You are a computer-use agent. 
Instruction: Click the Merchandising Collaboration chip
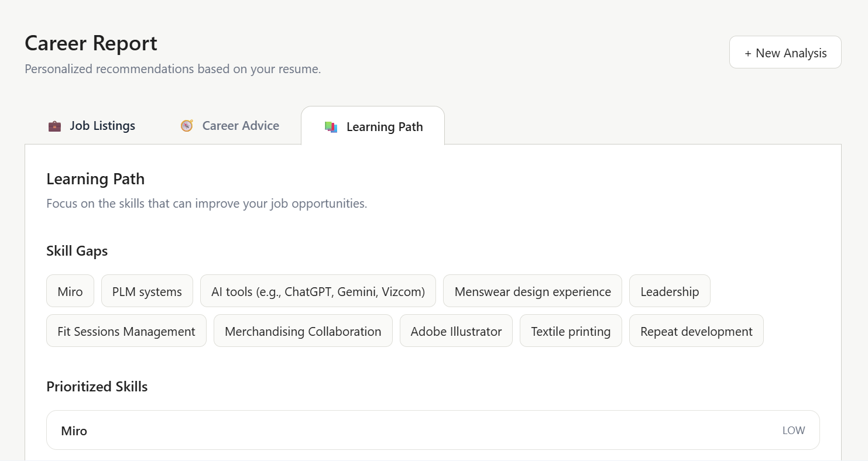tap(303, 331)
